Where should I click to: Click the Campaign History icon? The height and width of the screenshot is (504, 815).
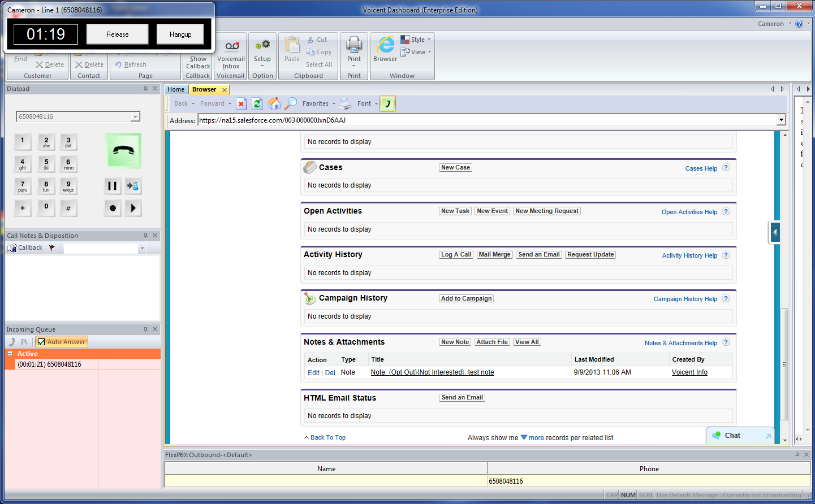(x=309, y=298)
